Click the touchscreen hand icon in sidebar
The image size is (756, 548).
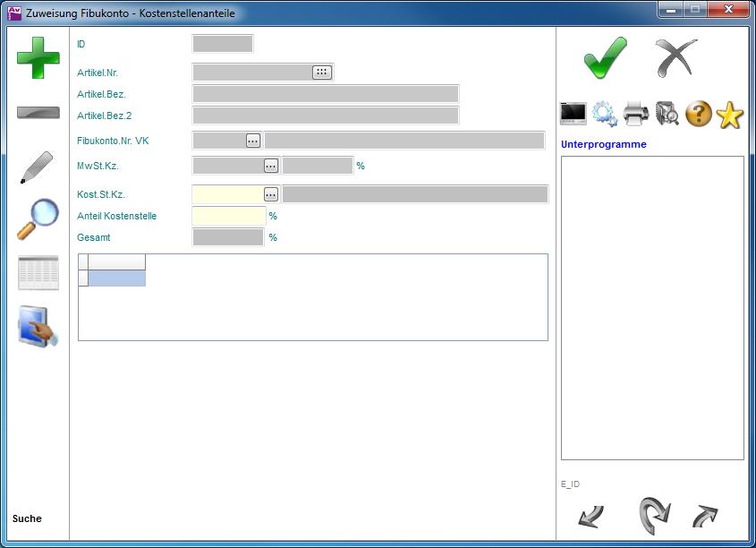point(38,327)
